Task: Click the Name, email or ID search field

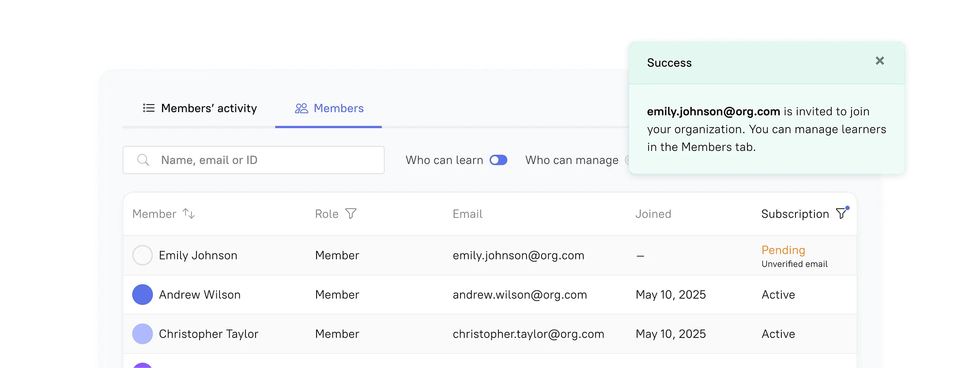Action: (253, 160)
